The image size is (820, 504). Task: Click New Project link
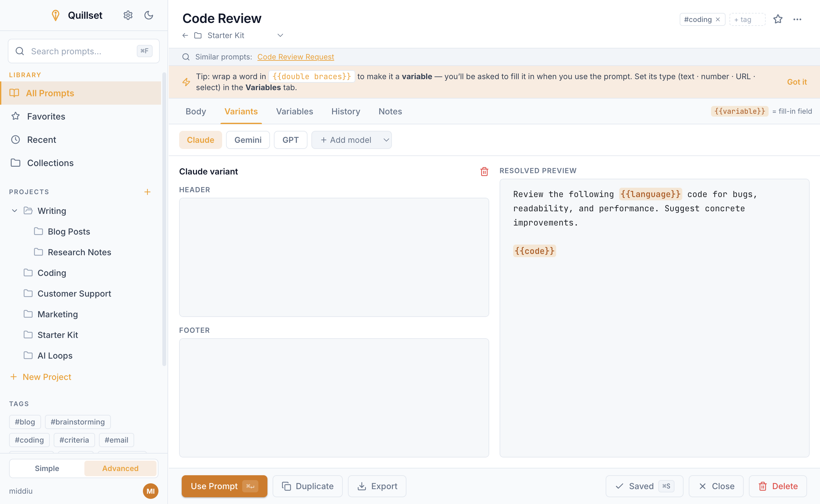(41, 377)
